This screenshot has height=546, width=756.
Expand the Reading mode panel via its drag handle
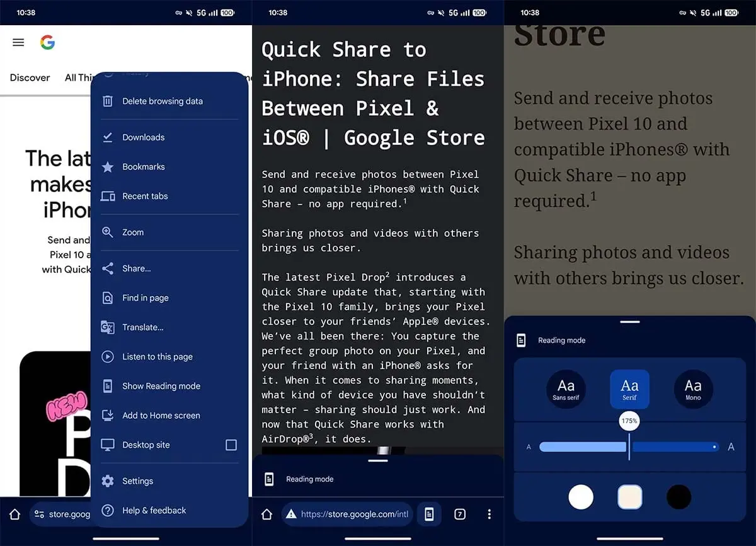click(x=629, y=321)
